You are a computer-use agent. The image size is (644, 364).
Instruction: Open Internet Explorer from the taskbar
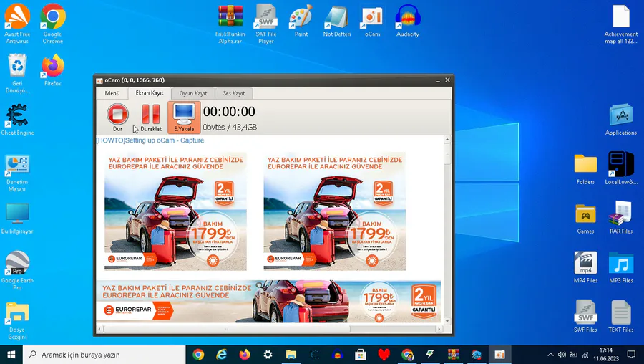(221, 355)
